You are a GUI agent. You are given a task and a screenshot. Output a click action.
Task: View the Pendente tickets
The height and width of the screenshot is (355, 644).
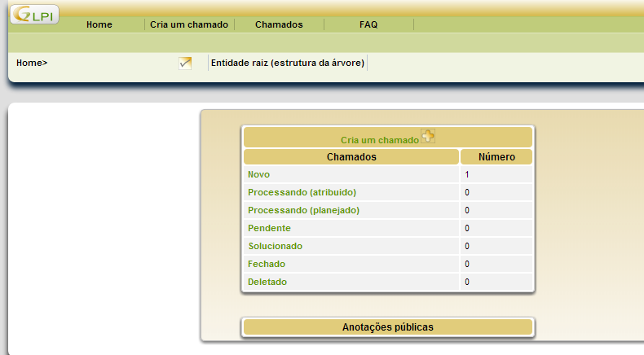point(269,228)
